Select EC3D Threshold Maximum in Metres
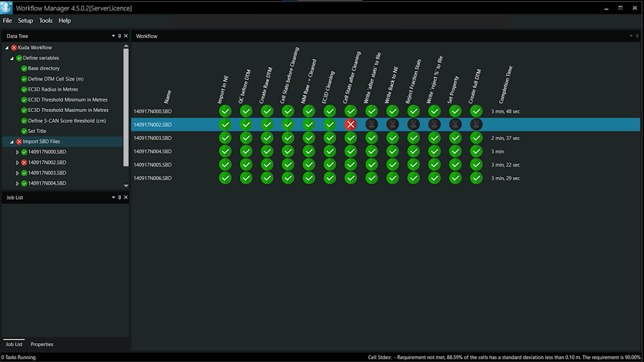The image size is (644, 362). (68, 110)
